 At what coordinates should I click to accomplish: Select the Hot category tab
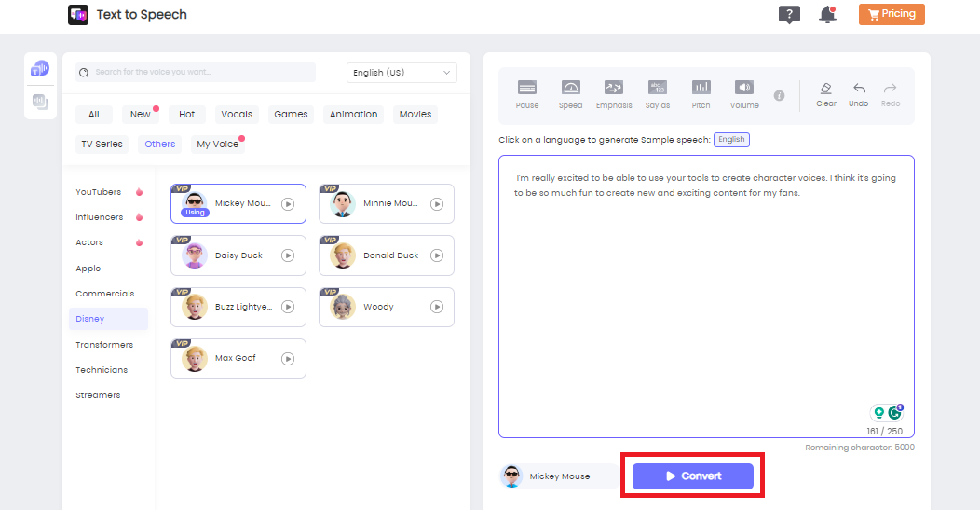[x=187, y=114]
